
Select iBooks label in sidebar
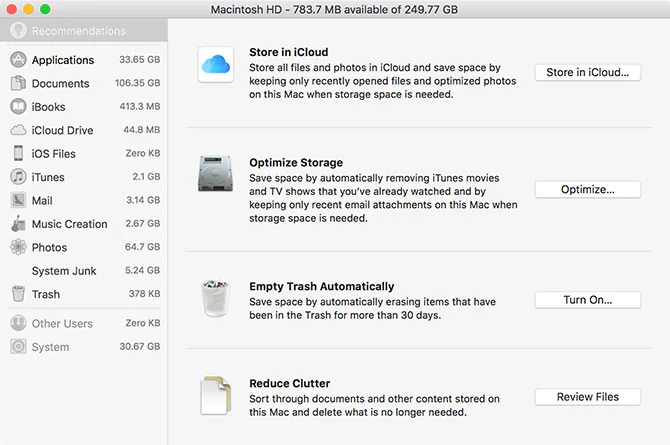[x=48, y=107]
